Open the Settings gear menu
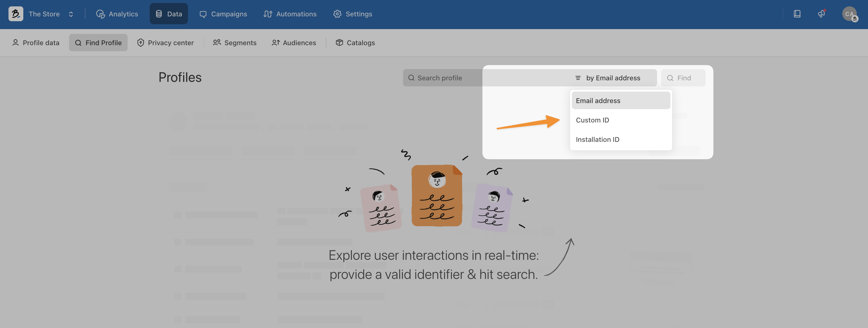868x328 pixels. click(x=352, y=14)
